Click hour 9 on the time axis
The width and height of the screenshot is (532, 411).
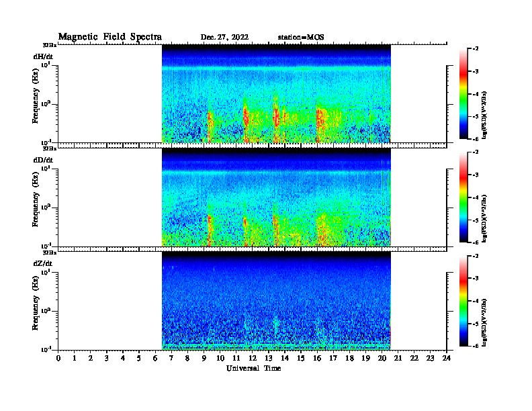pyautogui.click(x=204, y=359)
